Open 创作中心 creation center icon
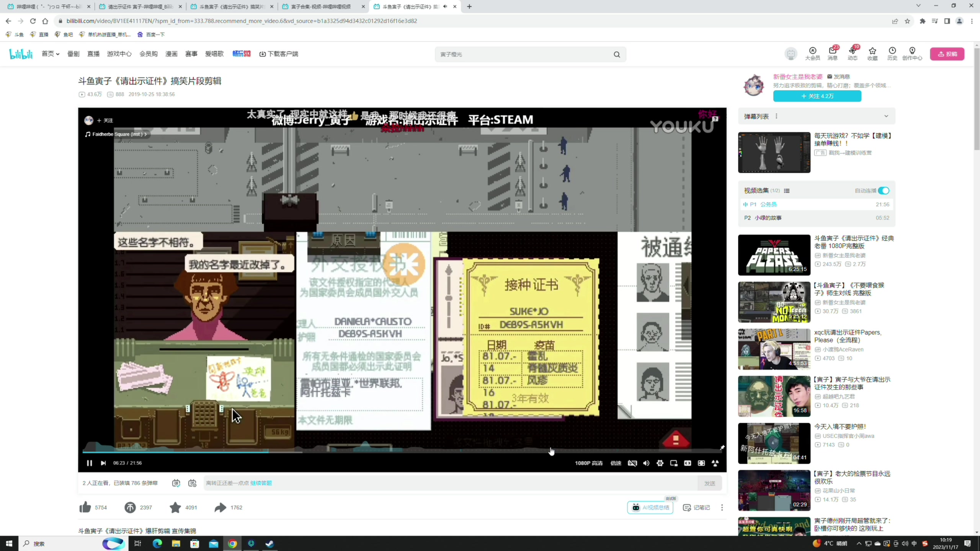 (x=912, y=54)
